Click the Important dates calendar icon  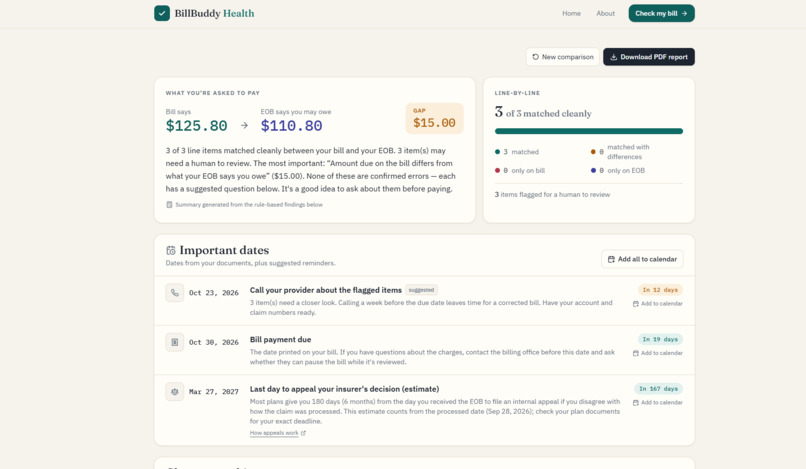(171, 250)
